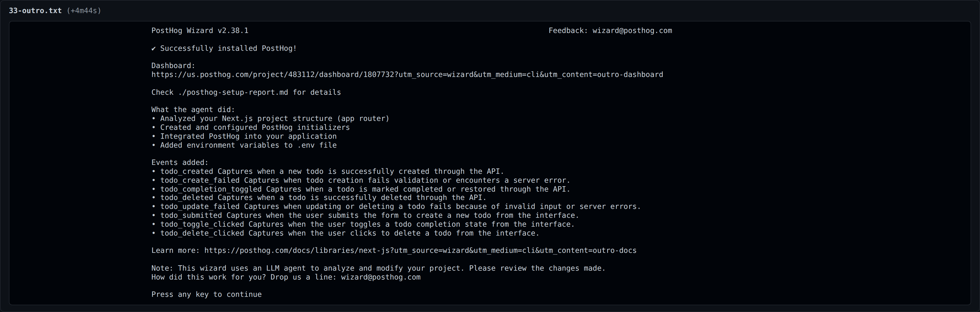980x312 pixels.
Task: Open the Learn more Next.js docs link
Action: point(420,250)
